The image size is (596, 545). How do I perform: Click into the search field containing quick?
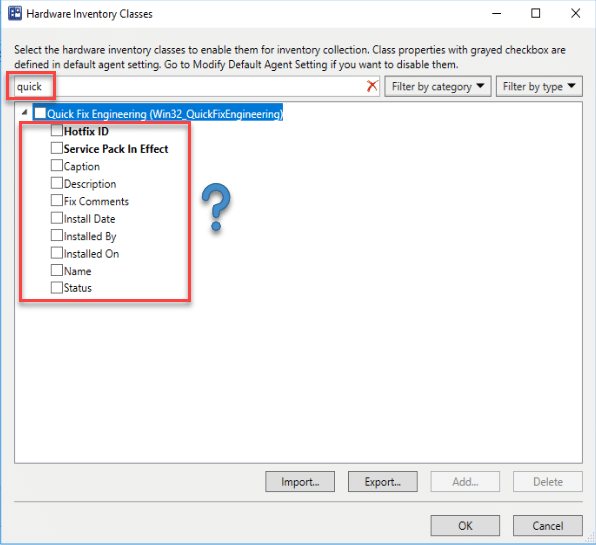pyautogui.click(x=190, y=87)
